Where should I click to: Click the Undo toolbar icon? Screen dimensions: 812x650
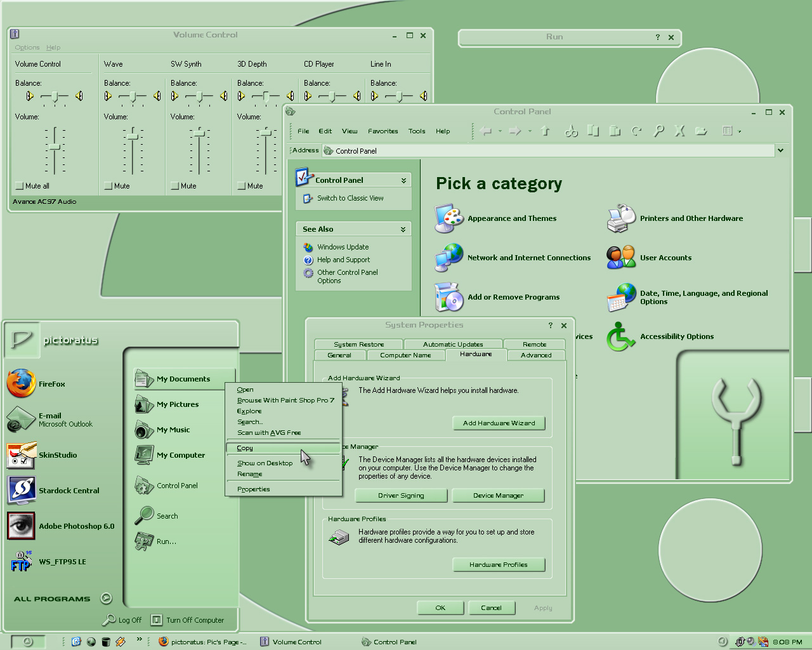pos(636,131)
